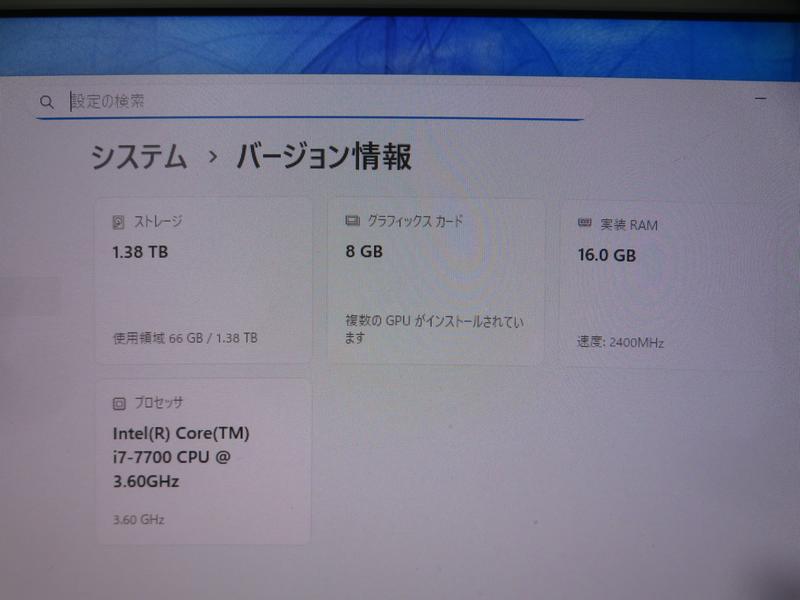Go back to システム breadcrumb
Viewport: 800px width, 600px height.
pos(138,156)
